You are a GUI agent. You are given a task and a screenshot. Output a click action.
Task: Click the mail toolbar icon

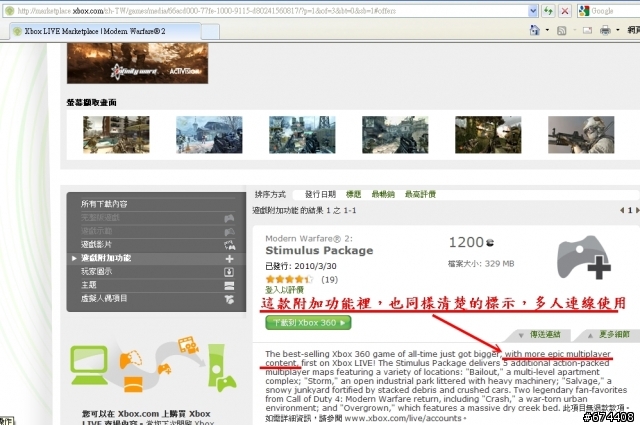(587, 30)
